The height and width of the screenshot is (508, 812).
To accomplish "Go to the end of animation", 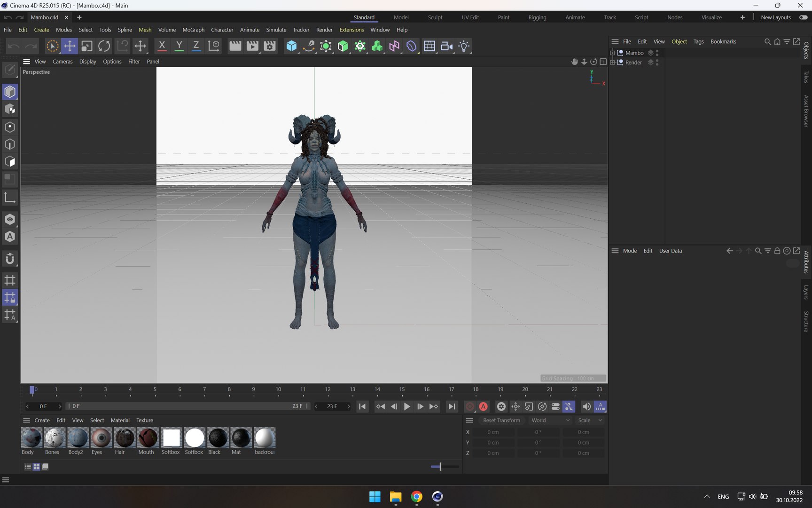I will point(452,406).
